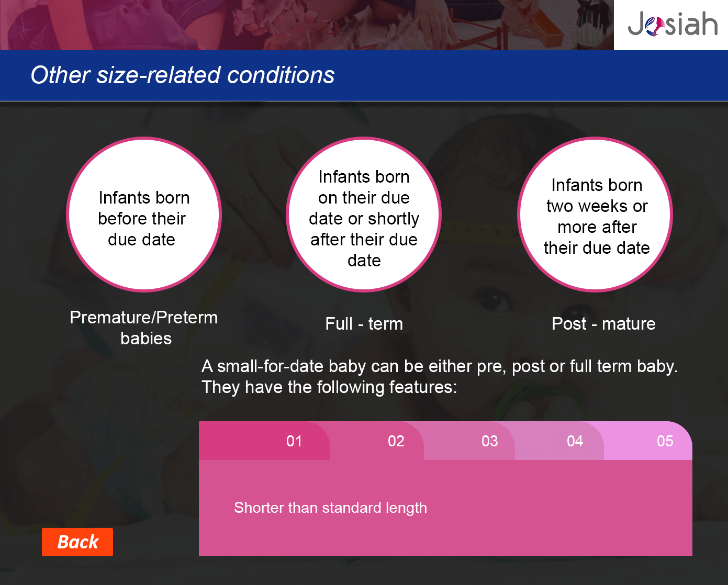Select the Full - term label
728x585 pixels.
(364, 324)
